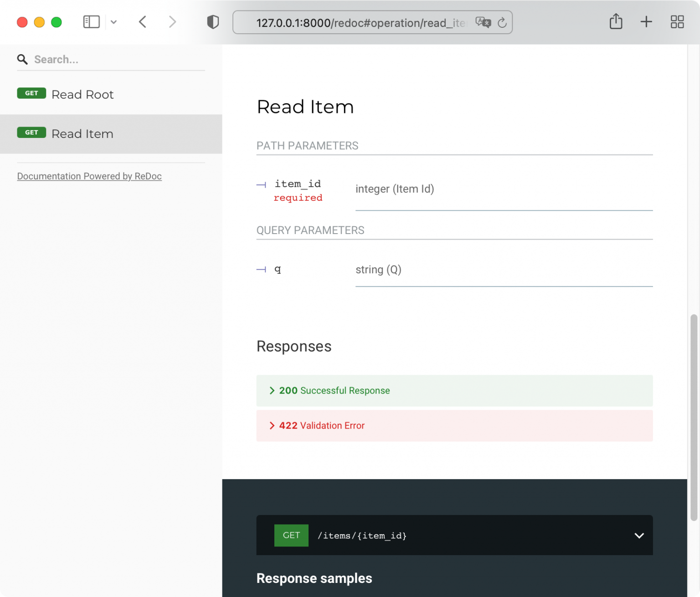Open the Documentation Powered by ReDoc link
The width and height of the screenshot is (700, 597).
89,176
